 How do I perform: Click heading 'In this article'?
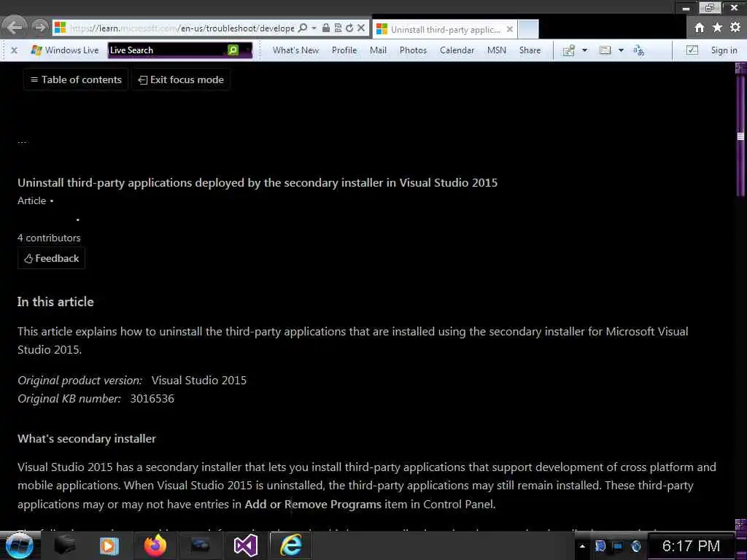pyautogui.click(x=55, y=301)
